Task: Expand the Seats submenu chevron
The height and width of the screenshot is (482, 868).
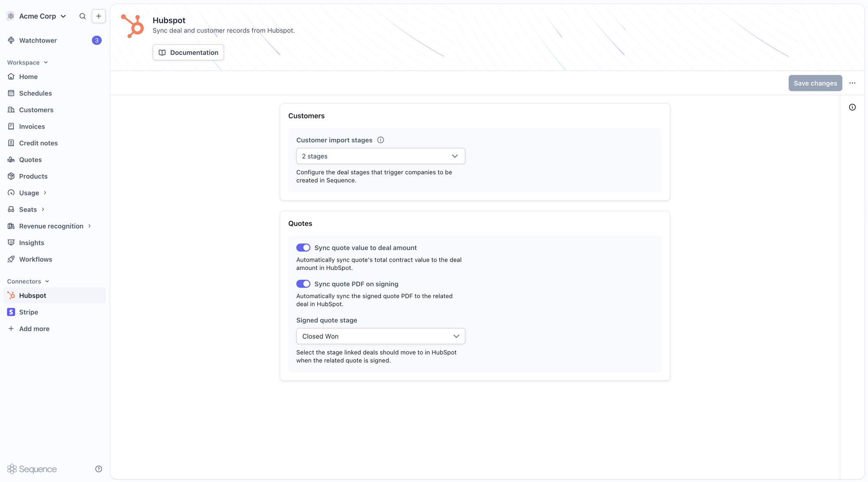Action: tap(43, 209)
